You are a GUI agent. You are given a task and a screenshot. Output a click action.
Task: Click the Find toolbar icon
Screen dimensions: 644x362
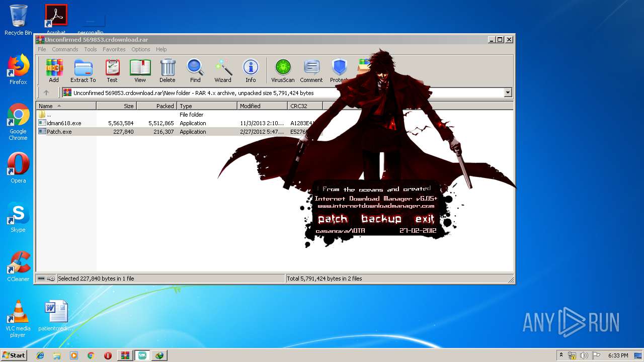195,71
